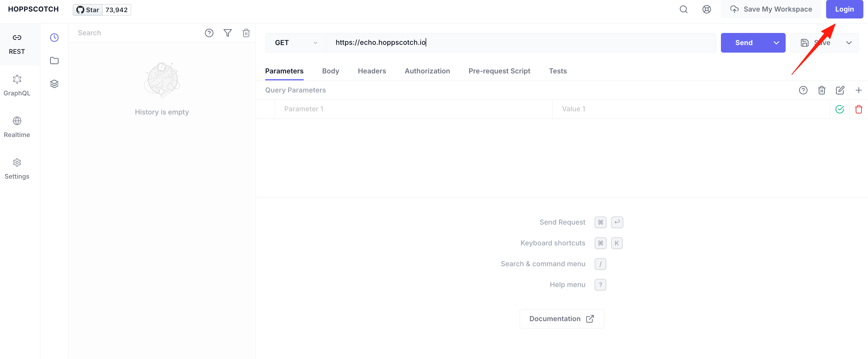The height and width of the screenshot is (359, 868).
Task: Delete Parameter 1 with red trash icon
Action: pyautogui.click(x=858, y=109)
